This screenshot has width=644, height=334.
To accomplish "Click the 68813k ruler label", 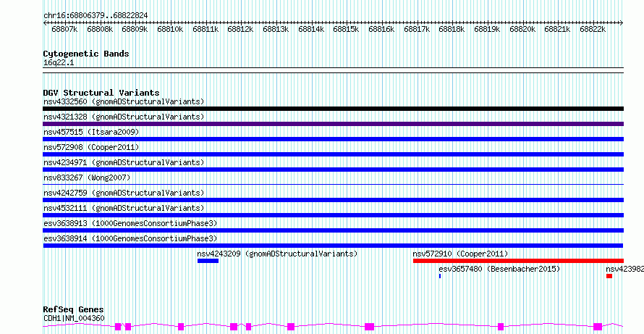I will [276, 29].
